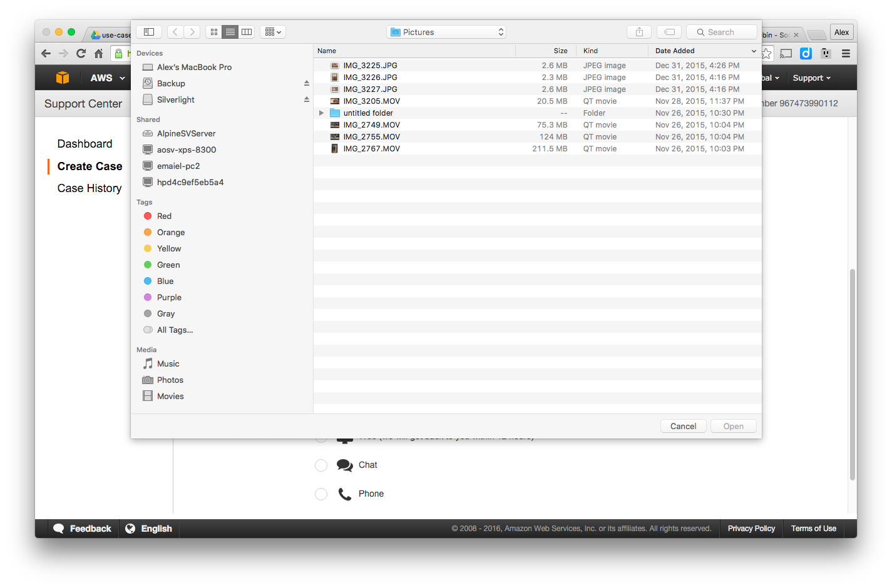Click the Edit Tags button in file dialog
Screen dimensions: 892x588
click(x=669, y=32)
